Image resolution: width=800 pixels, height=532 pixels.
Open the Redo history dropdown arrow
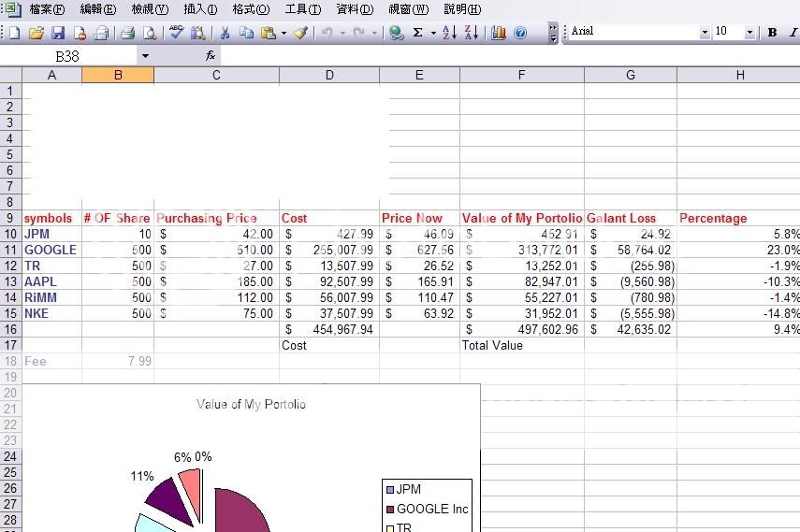point(374,34)
